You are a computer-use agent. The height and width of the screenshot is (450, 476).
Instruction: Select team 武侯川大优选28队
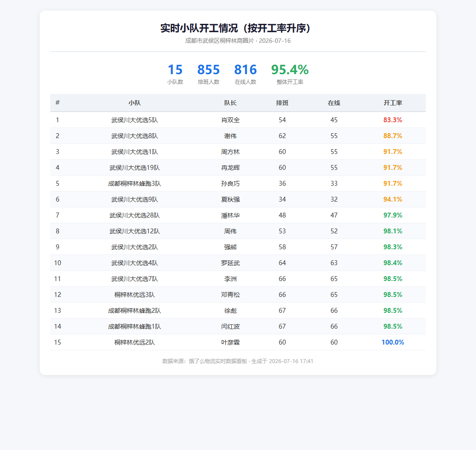click(x=134, y=215)
